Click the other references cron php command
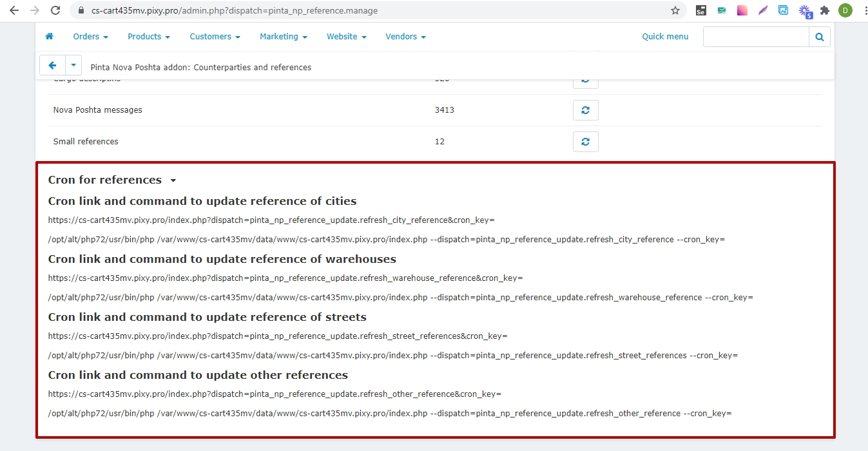The width and height of the screenshot is (868, 451). (x=390, y=414)
